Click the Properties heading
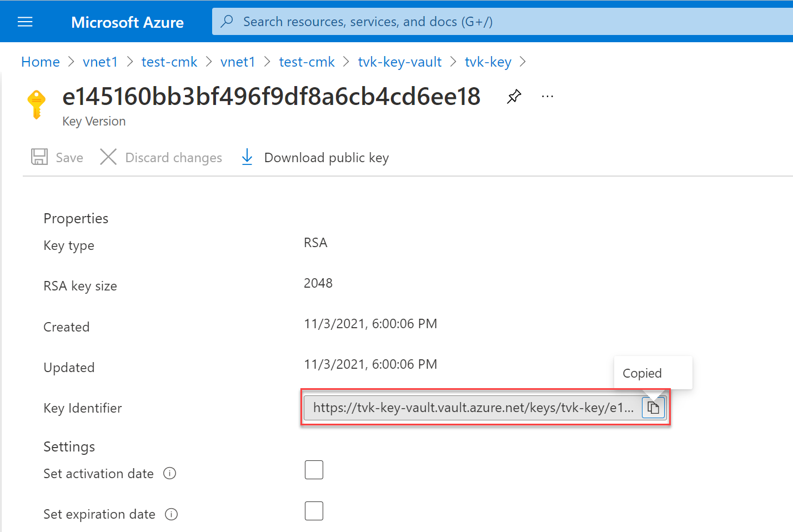Image resolution: width=793 pixels, height=532 pixels. [x=76, y=218]
